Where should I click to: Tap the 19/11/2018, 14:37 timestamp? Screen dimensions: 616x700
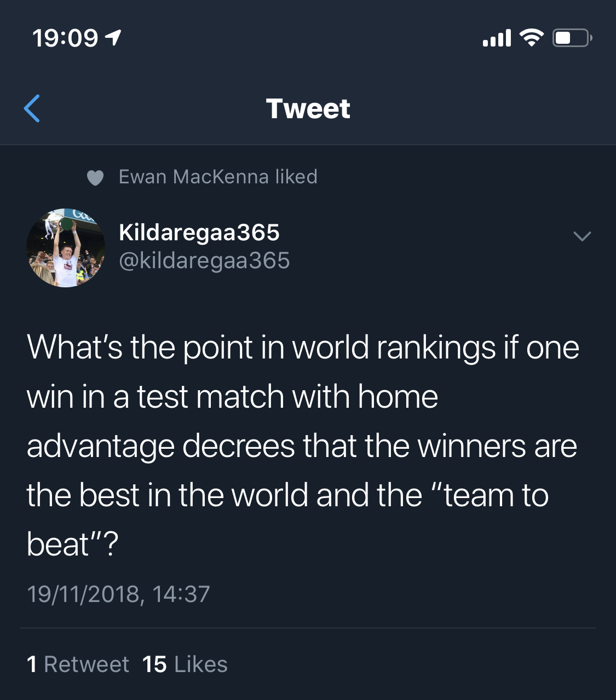pyautogui.click(x=118, y=594)
